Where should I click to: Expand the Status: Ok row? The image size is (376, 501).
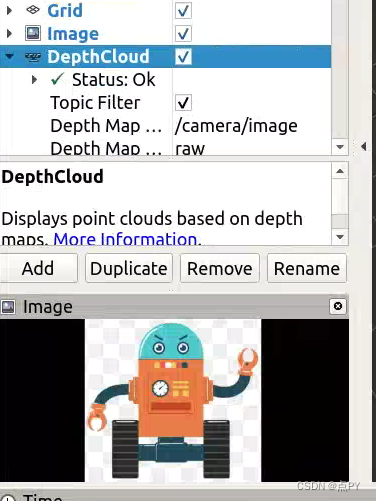point(34,80)
